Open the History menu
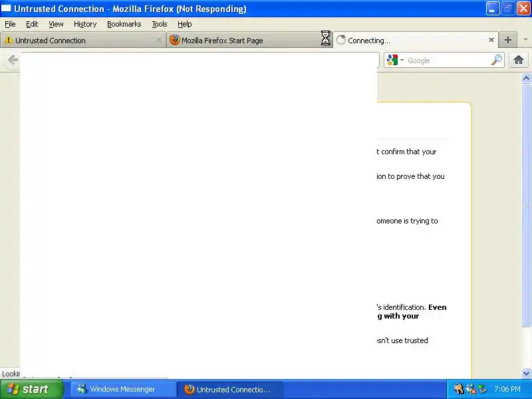 click(85, 24)
